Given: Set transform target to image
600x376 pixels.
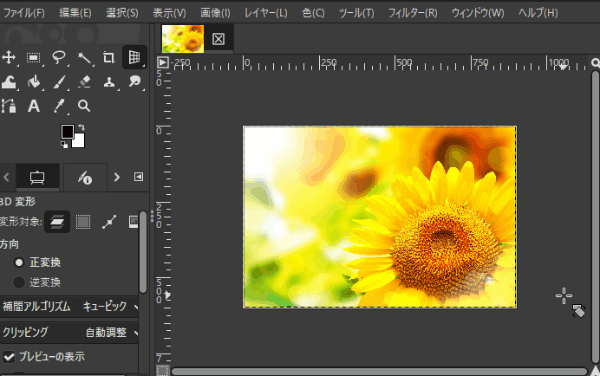Looking at the screenshot, I should click(x=134, y=222).
